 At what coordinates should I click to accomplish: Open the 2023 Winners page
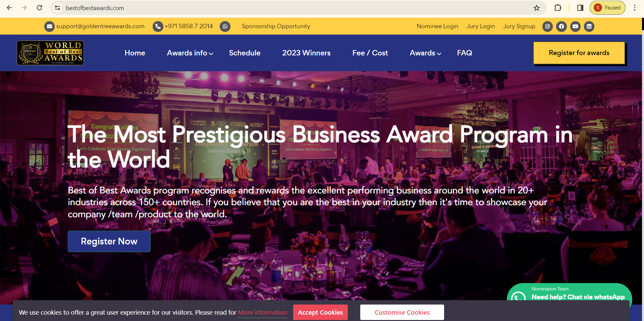click(x=306, y=53)
